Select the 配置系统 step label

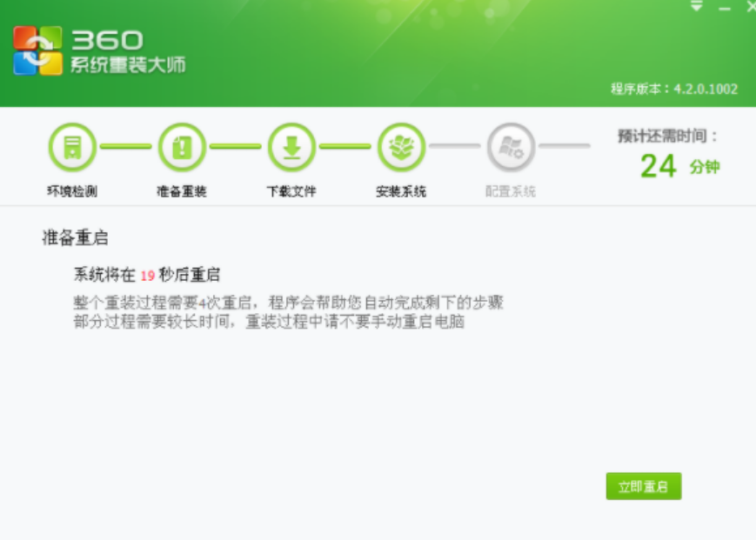pyautogui.click(x=511, y=191)
